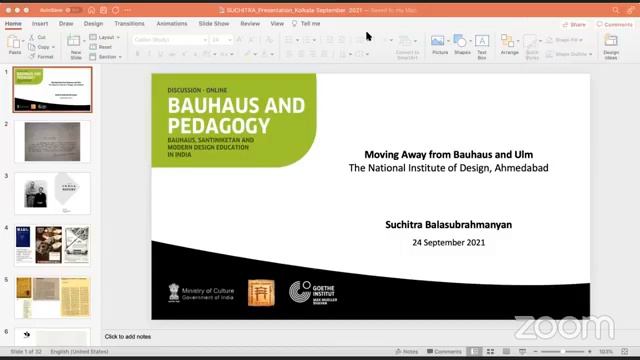
Task: Click the Home icon in title bar
Action: [91, 10]
